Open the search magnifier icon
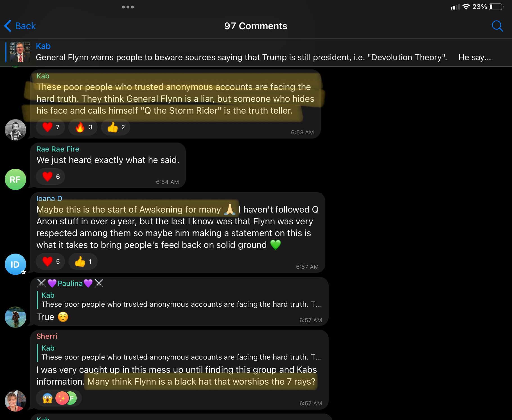Image resolution: width=512 pixels, height=420 pixels. (497, 26)
